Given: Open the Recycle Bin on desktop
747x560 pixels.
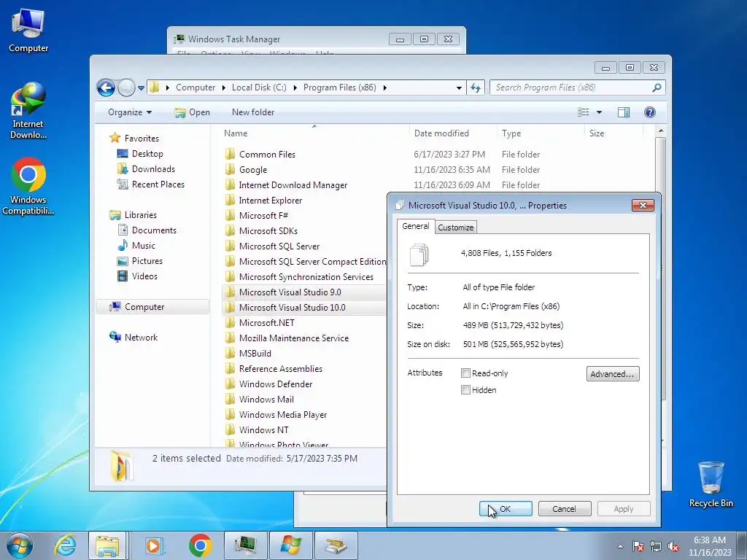Looking at the screenshot, I should tap(711, 484).
